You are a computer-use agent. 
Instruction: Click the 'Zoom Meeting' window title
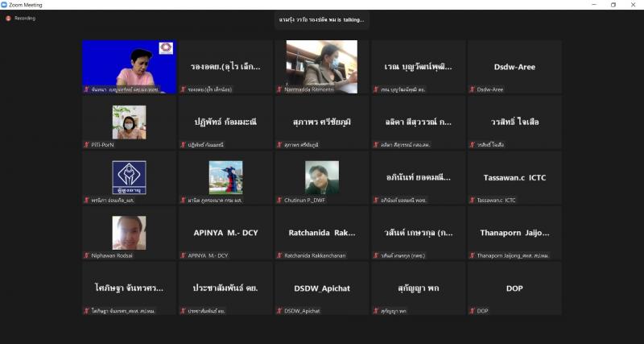click(x=26, y=5)
